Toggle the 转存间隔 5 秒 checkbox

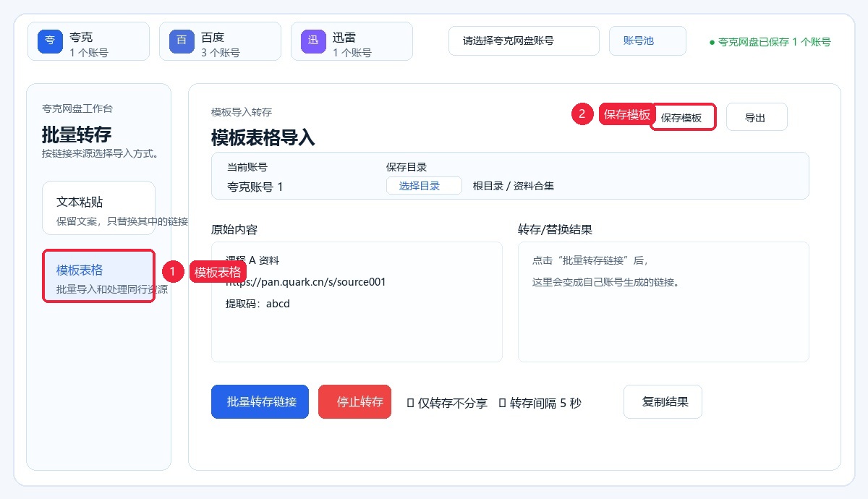click(x=502, y=403)
